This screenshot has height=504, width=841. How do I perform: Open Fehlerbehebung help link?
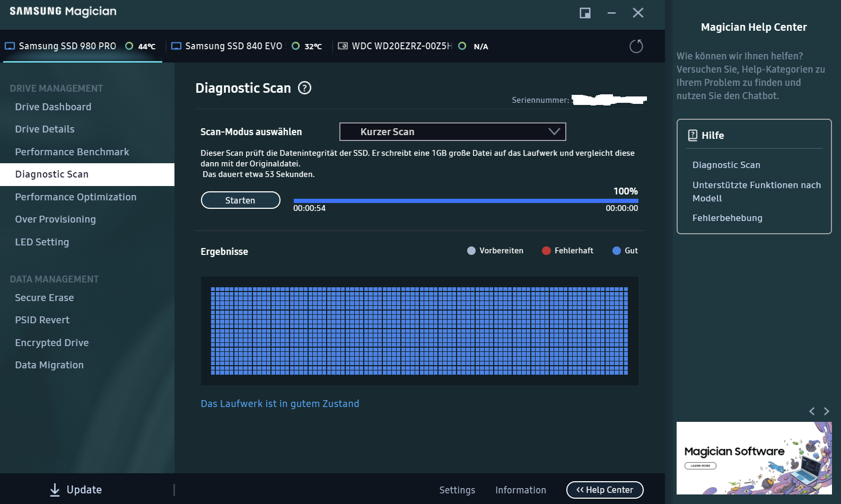click(x=728, y=218)
